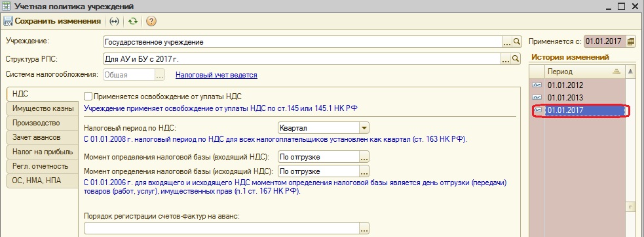
Task: Follow the Налоговый учет ведется link
Action: coord(216,75)
